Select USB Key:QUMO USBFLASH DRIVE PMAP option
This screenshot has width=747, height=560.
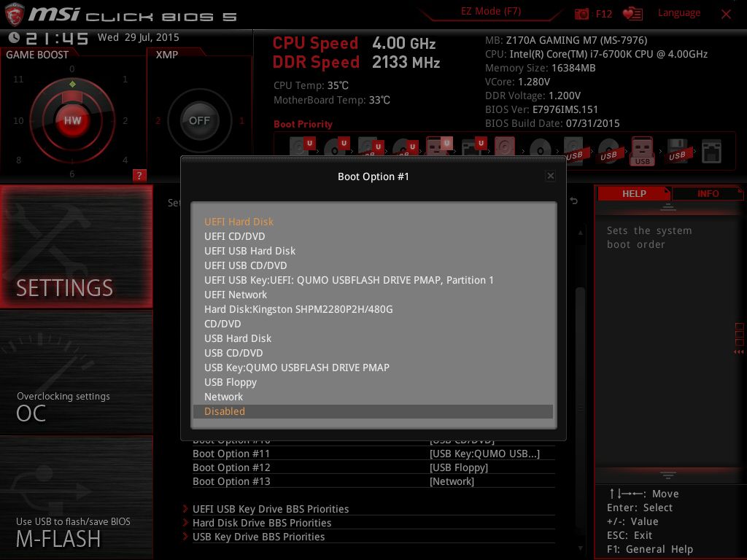tap(373, 367)
